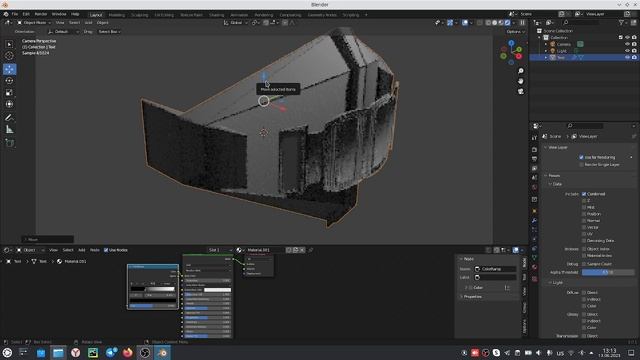Switch to the Modeling workspace tab

coord(117,15)
